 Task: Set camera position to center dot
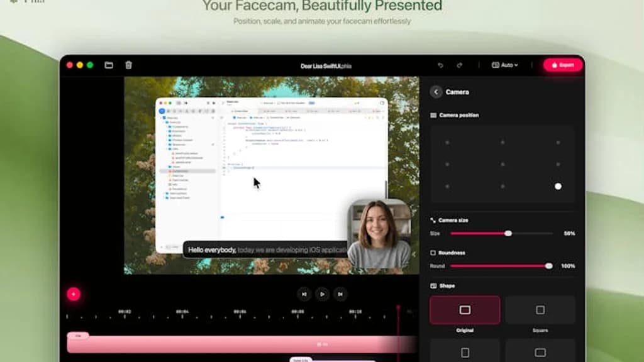(x=502, y=164)
